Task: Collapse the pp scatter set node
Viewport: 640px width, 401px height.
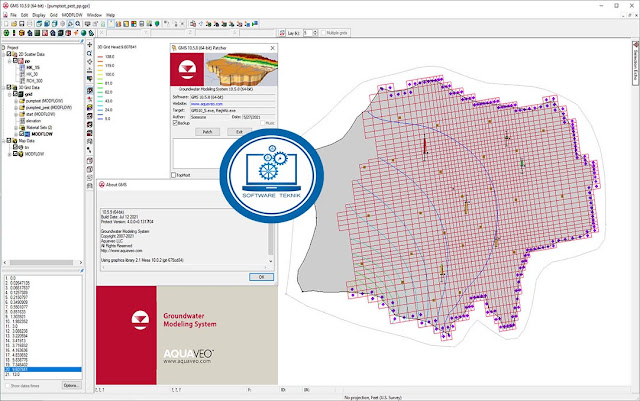Action: pyautogui.click(x=9, y=61)
